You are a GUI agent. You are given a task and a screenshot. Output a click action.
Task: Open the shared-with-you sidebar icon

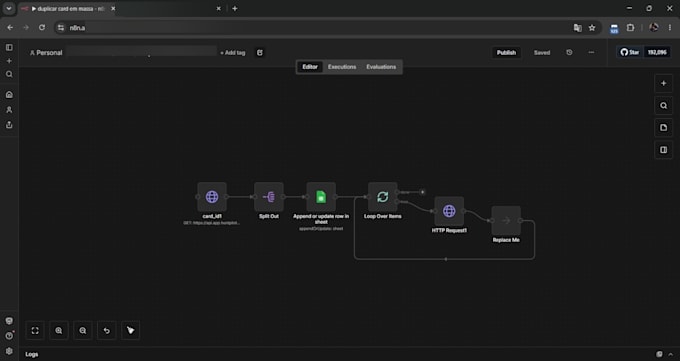(9, 125)
